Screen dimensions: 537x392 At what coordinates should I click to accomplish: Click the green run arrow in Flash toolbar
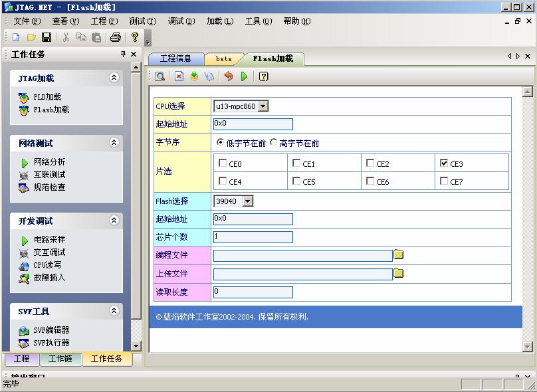(244, 76)
